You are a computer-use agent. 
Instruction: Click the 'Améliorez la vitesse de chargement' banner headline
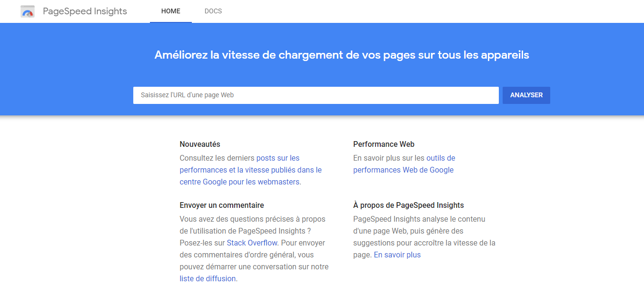coord(342,55)
